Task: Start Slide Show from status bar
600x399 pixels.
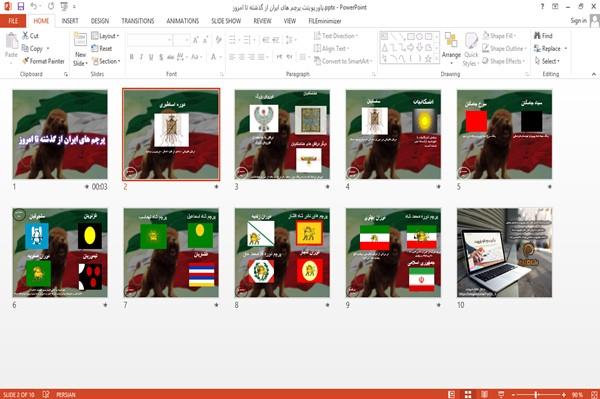Action: (501, 394)
